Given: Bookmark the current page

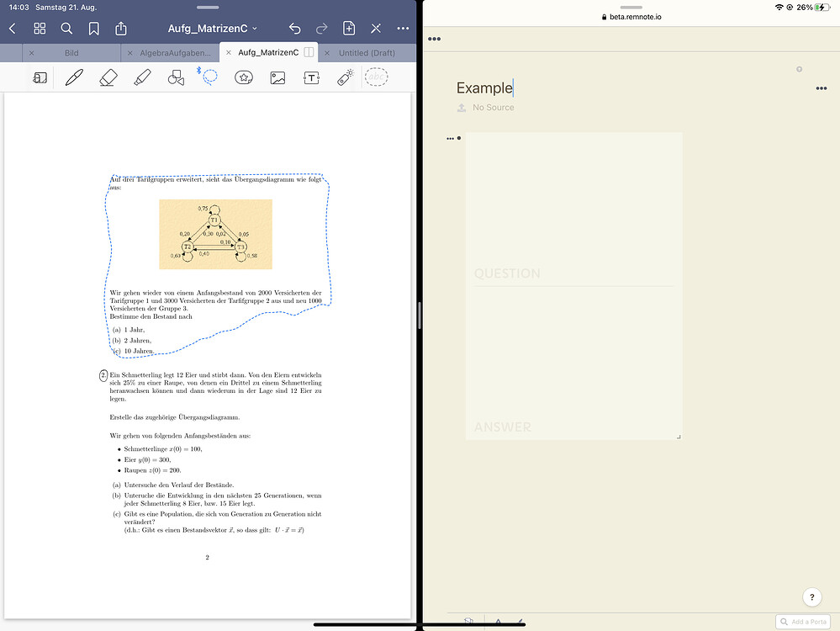Looking at the screenshot, I should pyautogui.click(x=93, y=28).
